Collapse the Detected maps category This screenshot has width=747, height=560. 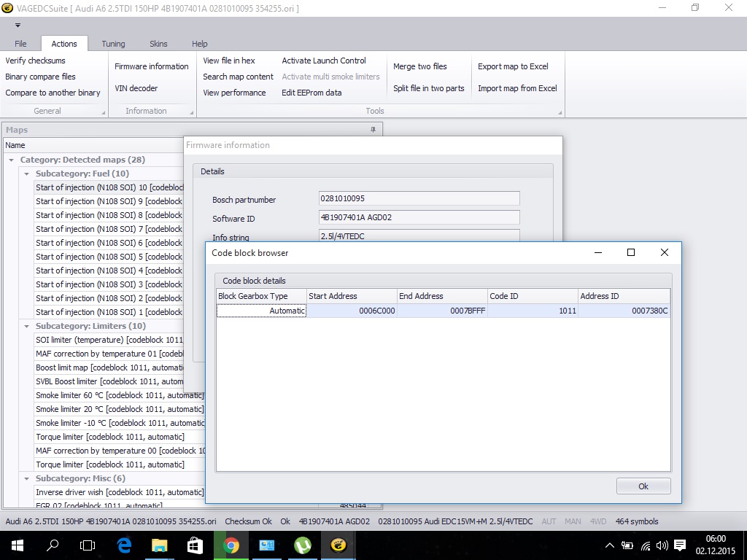click(12, 160)
